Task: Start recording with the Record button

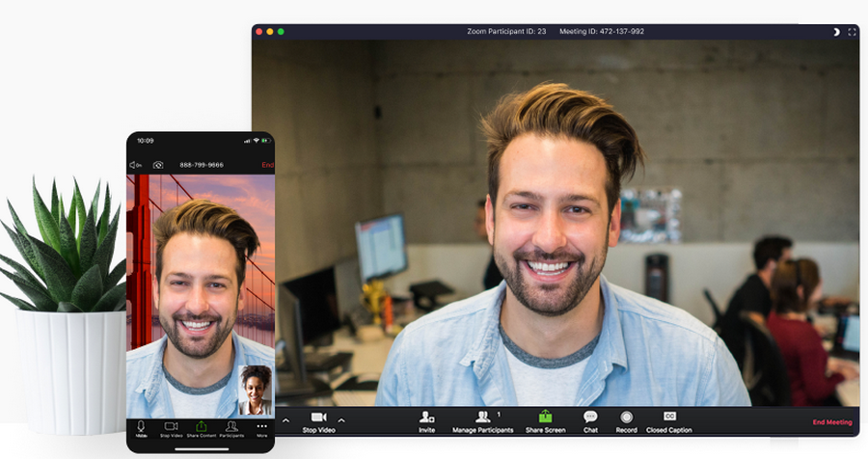Action: pyautogui.click(x=626, y=422)
